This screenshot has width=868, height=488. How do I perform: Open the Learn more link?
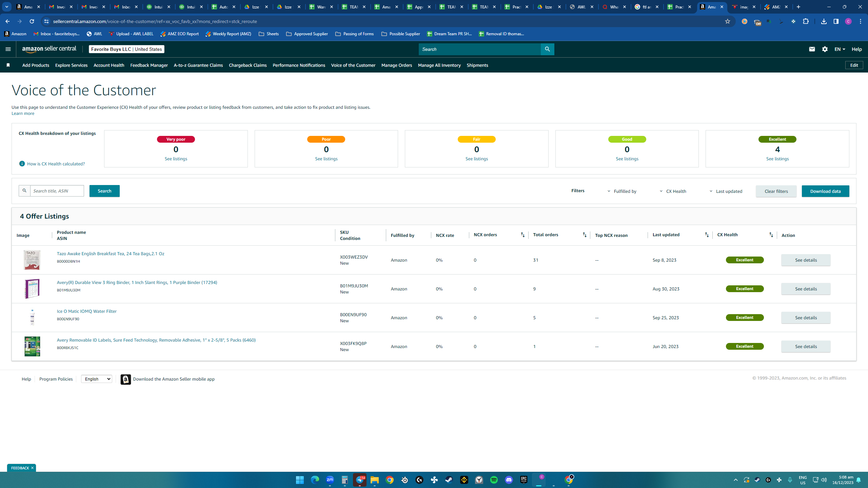tap(23, 113)
